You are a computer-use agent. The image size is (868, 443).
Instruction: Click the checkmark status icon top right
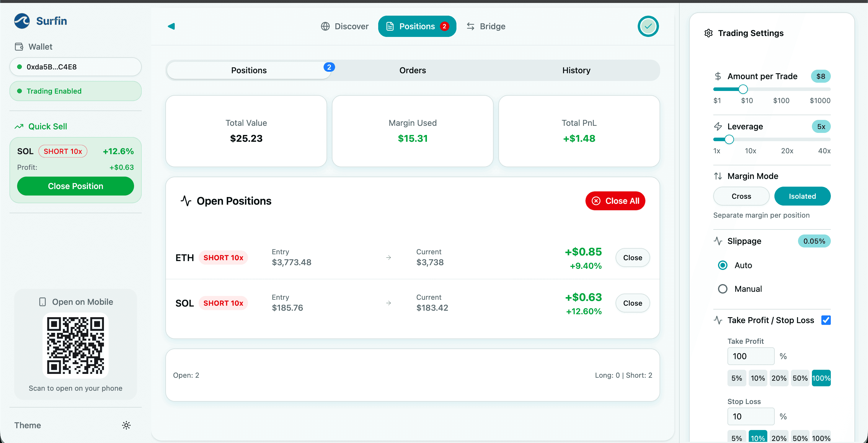tap(648, 26)
